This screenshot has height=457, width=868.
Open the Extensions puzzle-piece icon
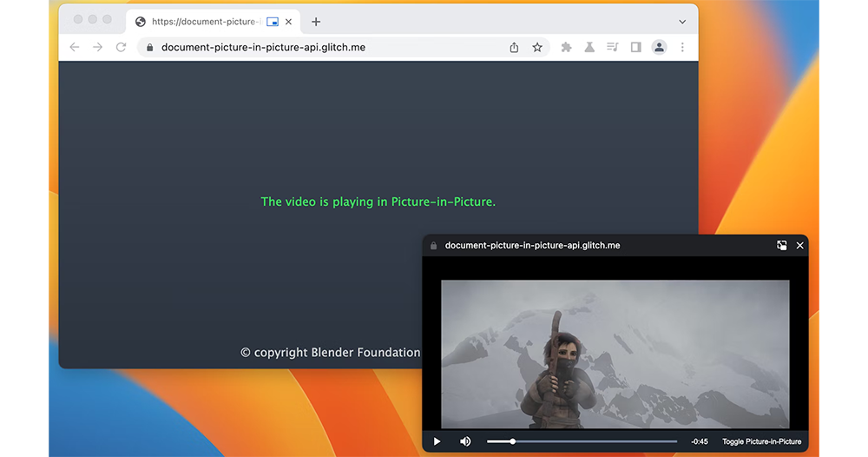coord(566,47)
